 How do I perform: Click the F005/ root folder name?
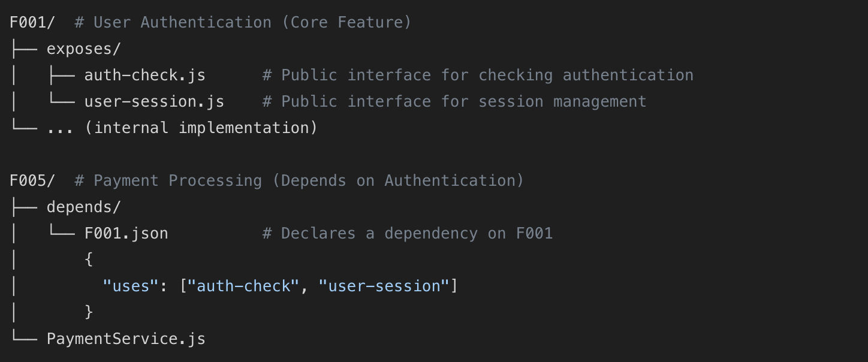coord(32,180)
